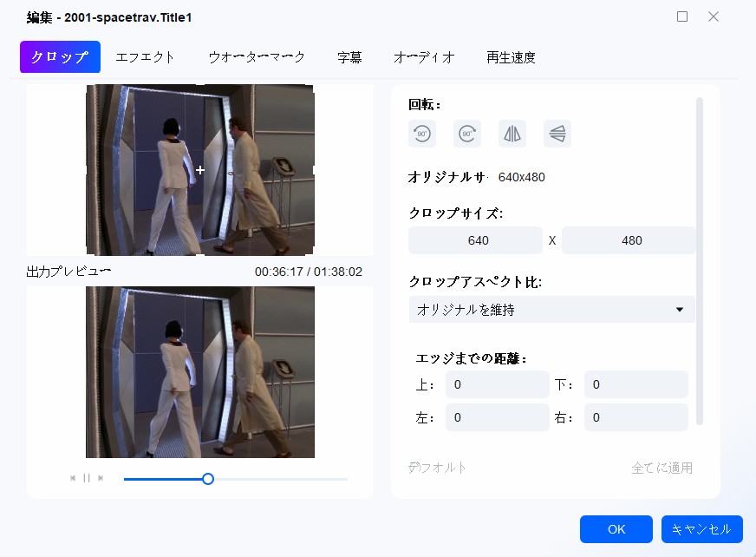Open the クロップアスペクト比 dropdown

pyautogui.click(x=551, y=310)
